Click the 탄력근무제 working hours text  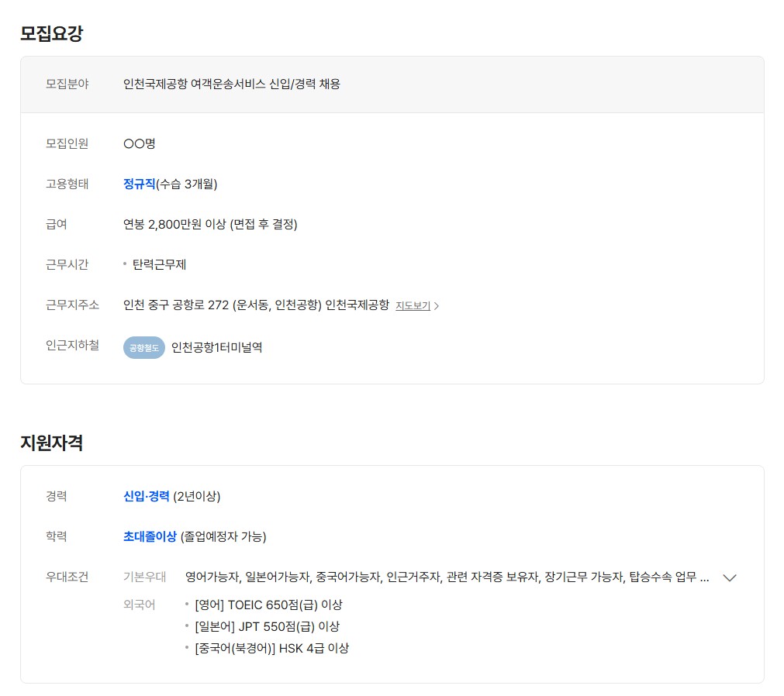tap(159, 264)
